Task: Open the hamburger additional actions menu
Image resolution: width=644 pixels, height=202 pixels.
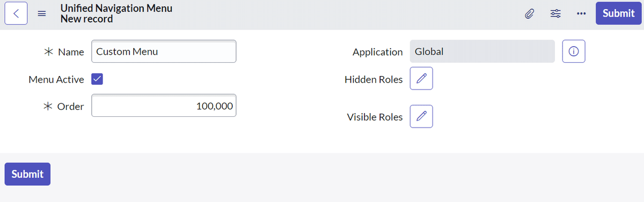Action: (x=41, y=14)
